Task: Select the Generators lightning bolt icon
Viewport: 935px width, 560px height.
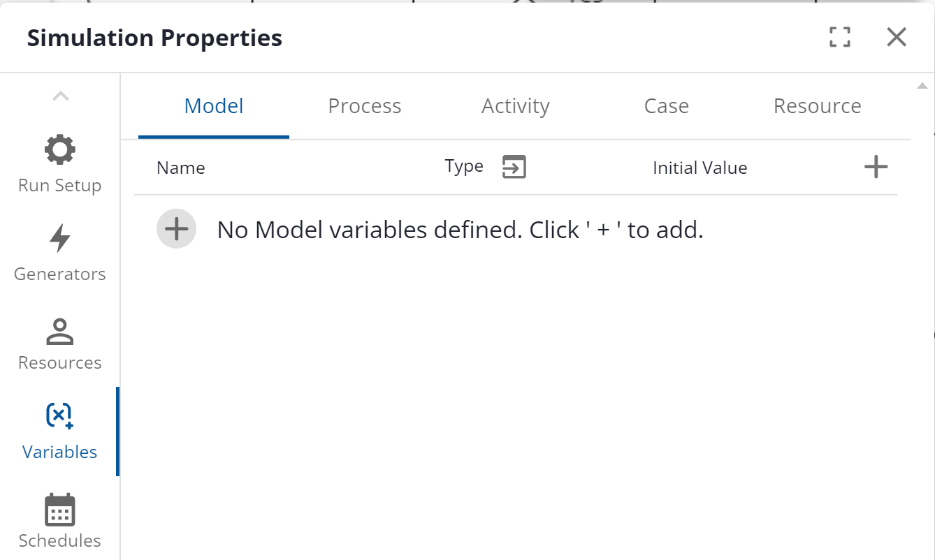Action: coord(60,239)
